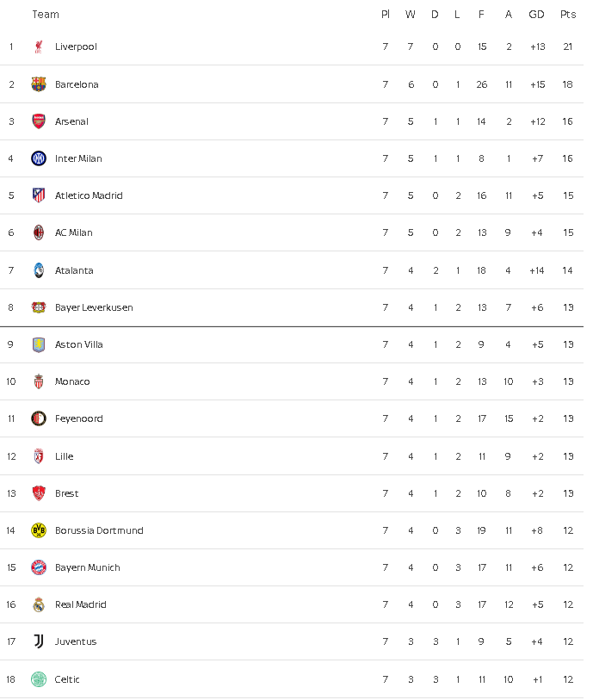Screen dimensions: 593x700
Task: Open the Atalanta team link
Action: [x=74, y=270]
